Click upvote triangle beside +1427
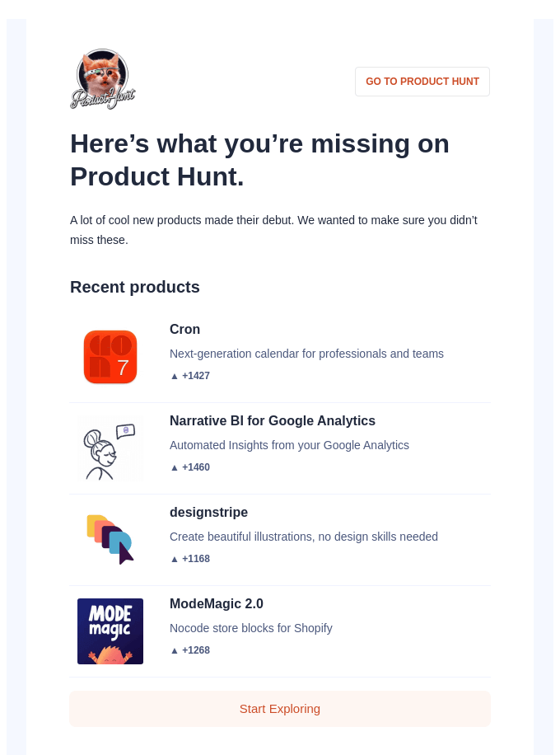 [x=175, y=376]
